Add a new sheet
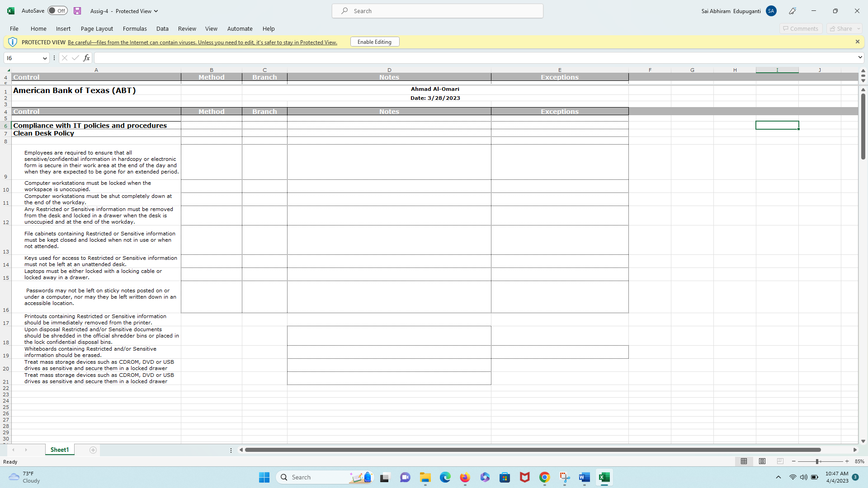Screen dimensions: 868x488 tap(93, 450)
